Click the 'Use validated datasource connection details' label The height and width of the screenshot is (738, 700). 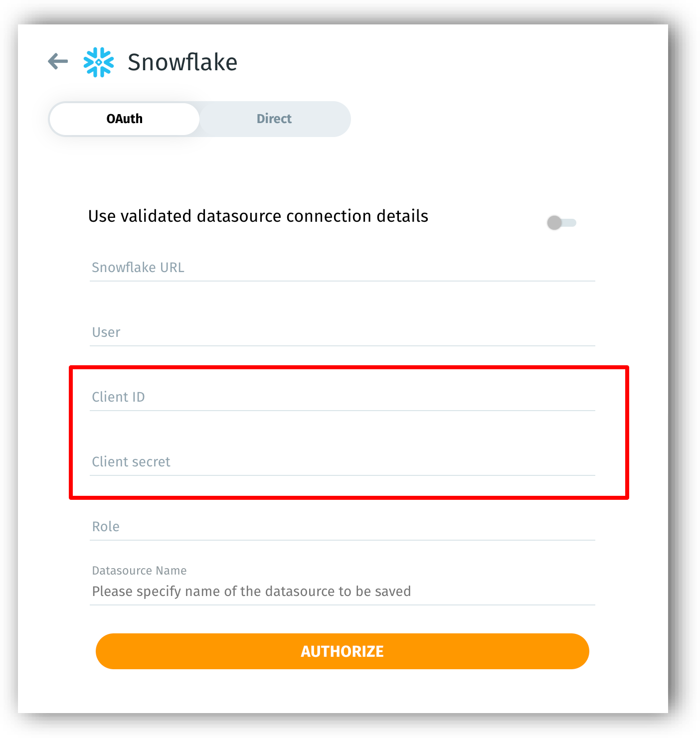point(258,216)
